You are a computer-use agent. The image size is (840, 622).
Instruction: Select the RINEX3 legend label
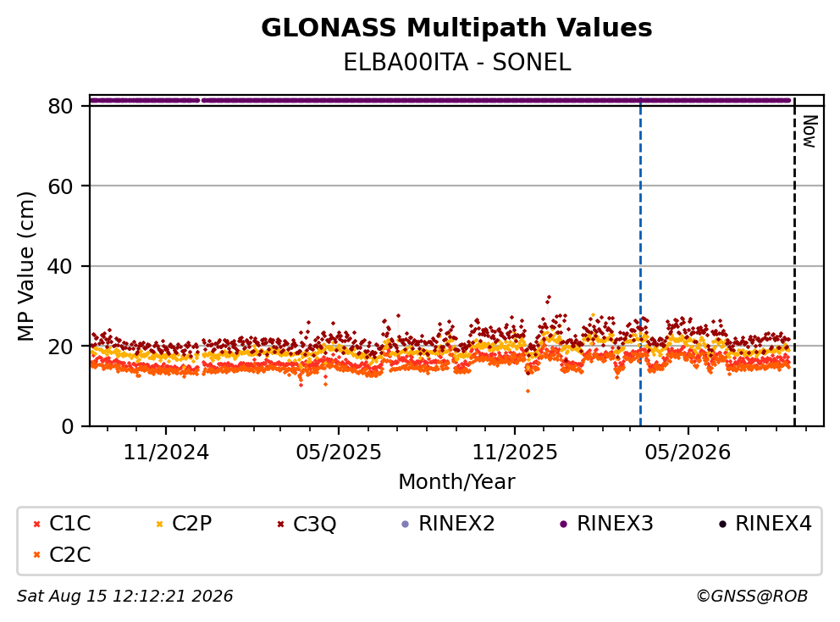click(x=615, y=524)
